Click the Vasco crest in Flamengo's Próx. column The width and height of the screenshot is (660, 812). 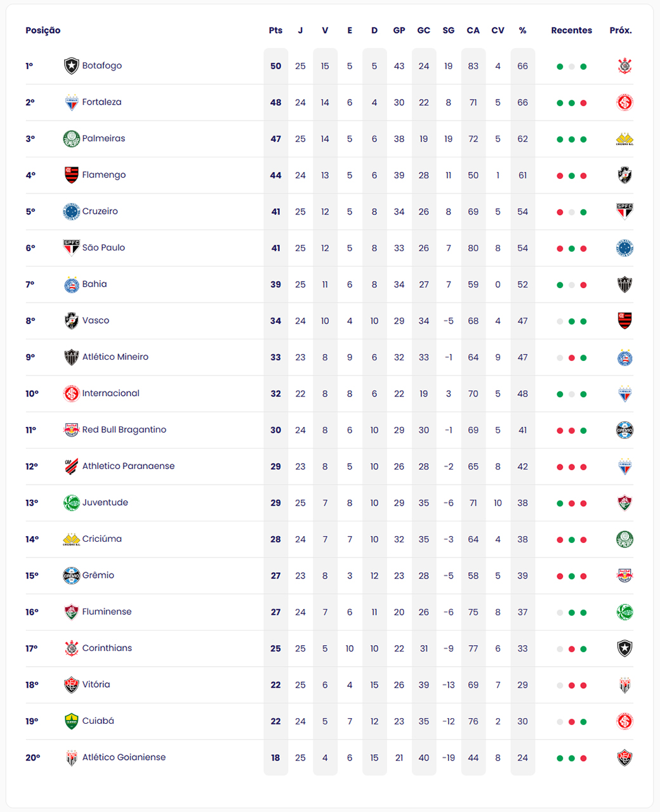[x=624, y=175]
